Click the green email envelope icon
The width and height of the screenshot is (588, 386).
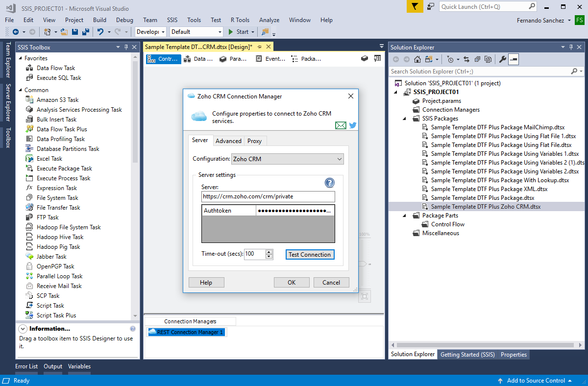(341, 125)
